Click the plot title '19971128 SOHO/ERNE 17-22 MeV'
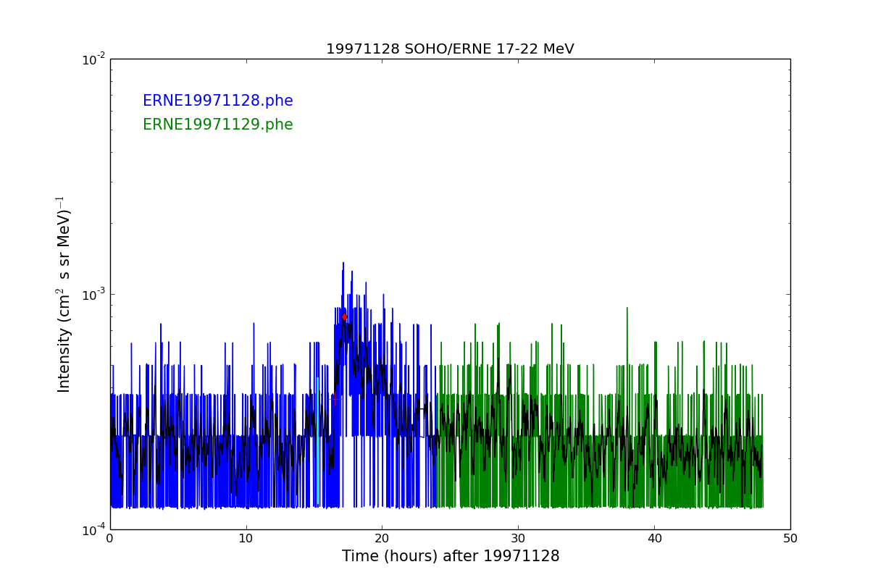 (450, 49)
